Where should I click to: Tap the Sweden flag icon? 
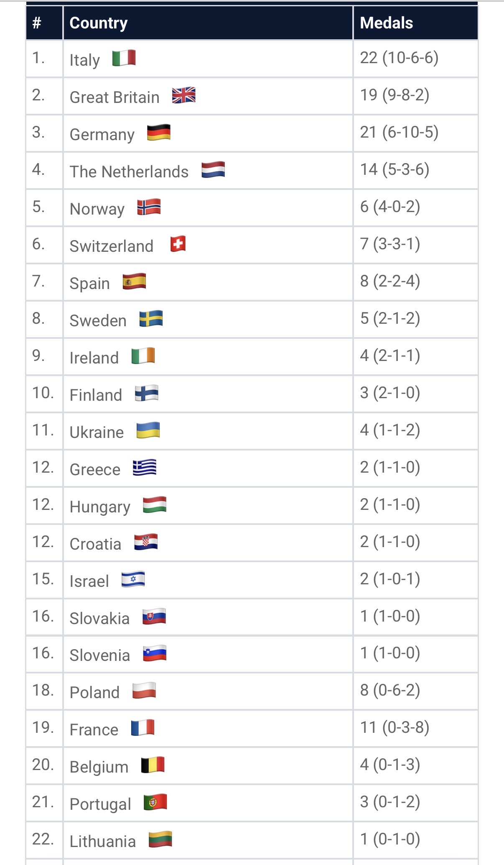pos(151,319)
